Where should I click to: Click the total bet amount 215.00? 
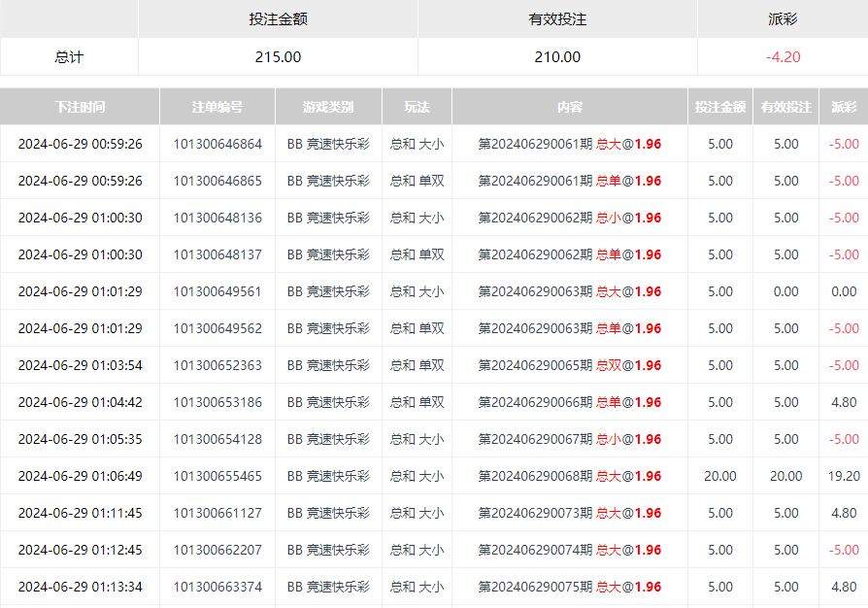tap(278, 57)
